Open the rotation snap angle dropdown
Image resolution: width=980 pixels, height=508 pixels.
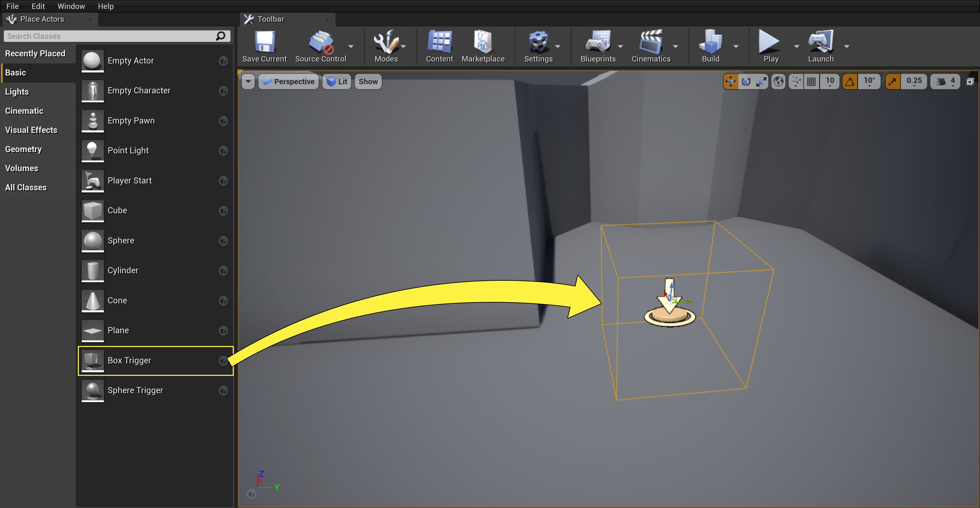869,81
